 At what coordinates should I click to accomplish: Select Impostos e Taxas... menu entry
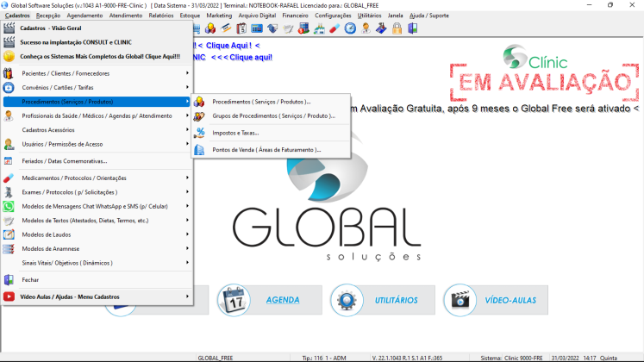point(271,133)
